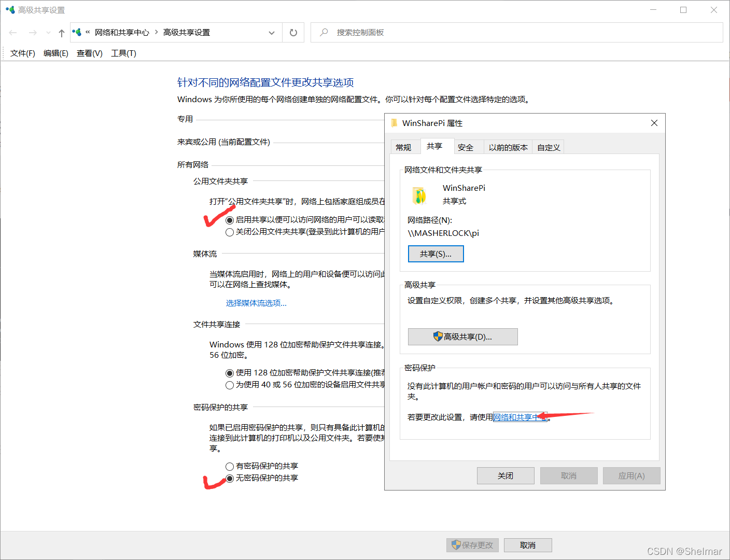
Task: Click the 媒体流 section label
Action: 205,254
